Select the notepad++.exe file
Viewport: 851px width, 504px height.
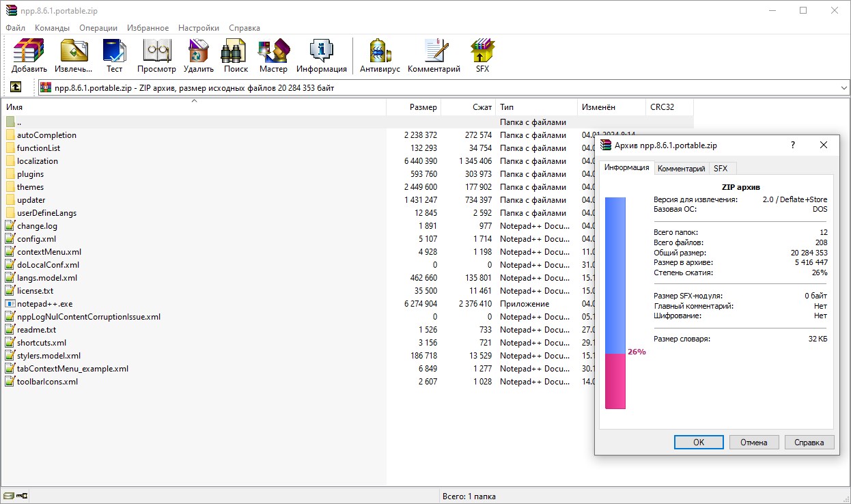coord(44,304)
